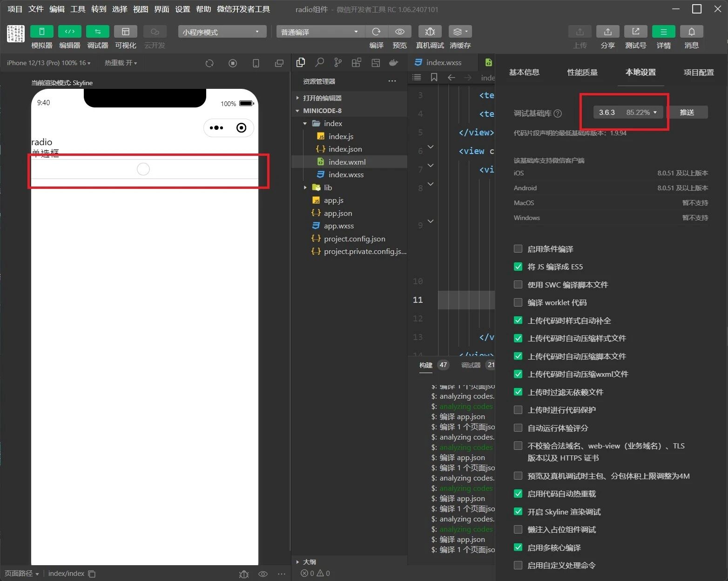Click the compile refresh icon

click(x=376, y=32)
